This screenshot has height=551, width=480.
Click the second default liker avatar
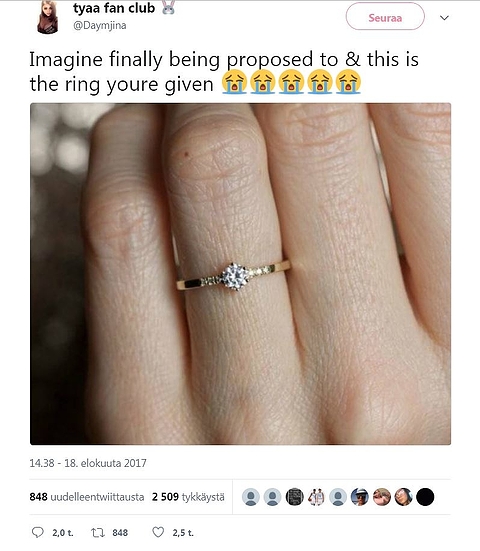273,497
